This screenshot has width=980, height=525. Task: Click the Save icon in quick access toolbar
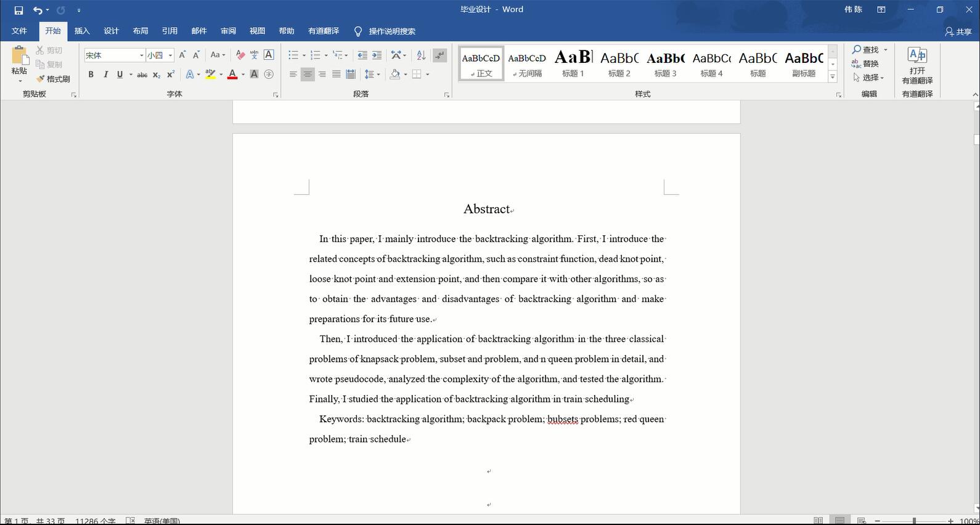tap(18, 10)
